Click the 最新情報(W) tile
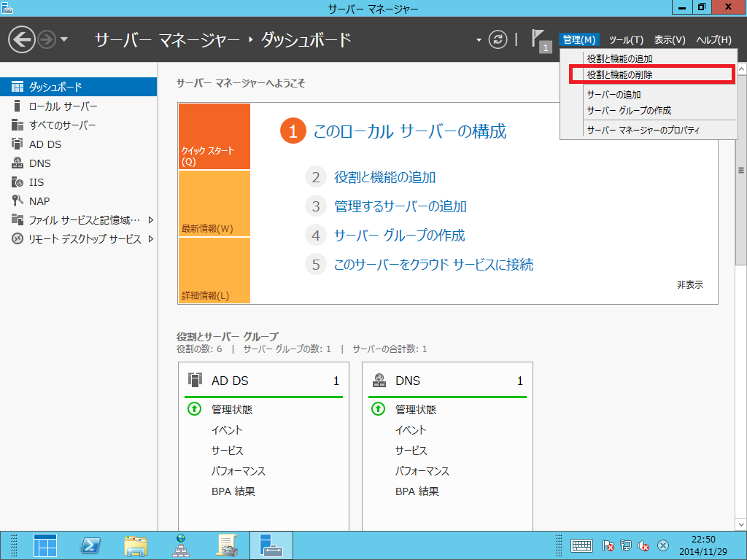The width and height of the screenshot is (747, 560). coord(214,204)
